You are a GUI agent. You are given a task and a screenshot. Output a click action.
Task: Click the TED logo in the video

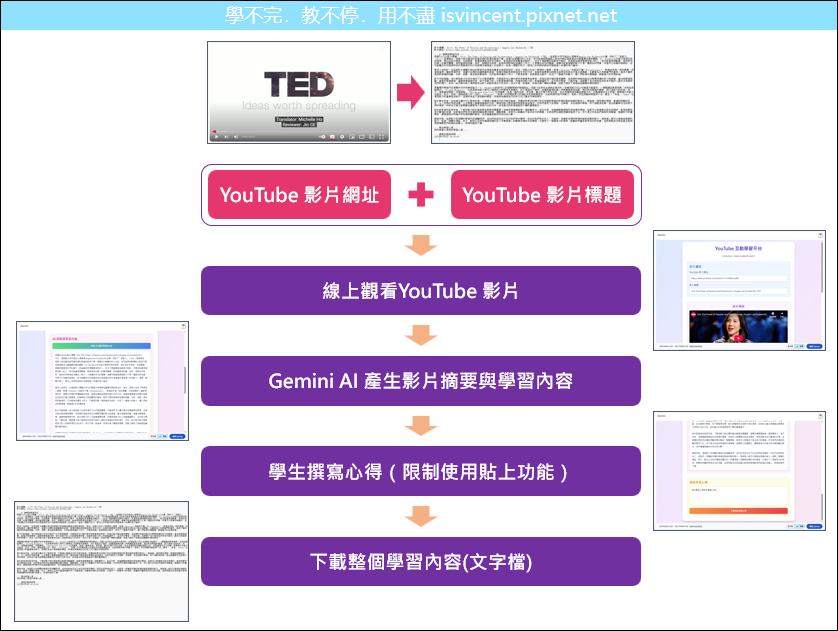(x=299, y=84)
